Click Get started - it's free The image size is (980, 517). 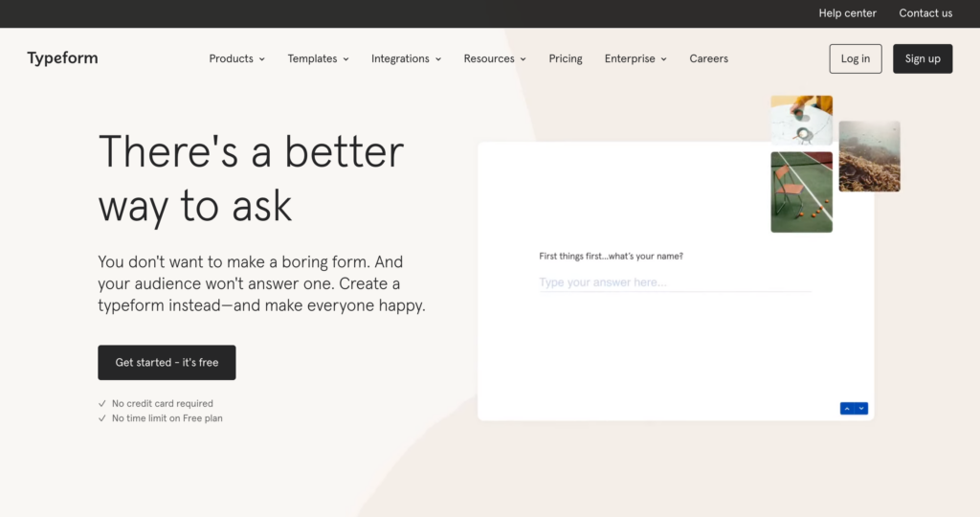[x=167, y=363]
